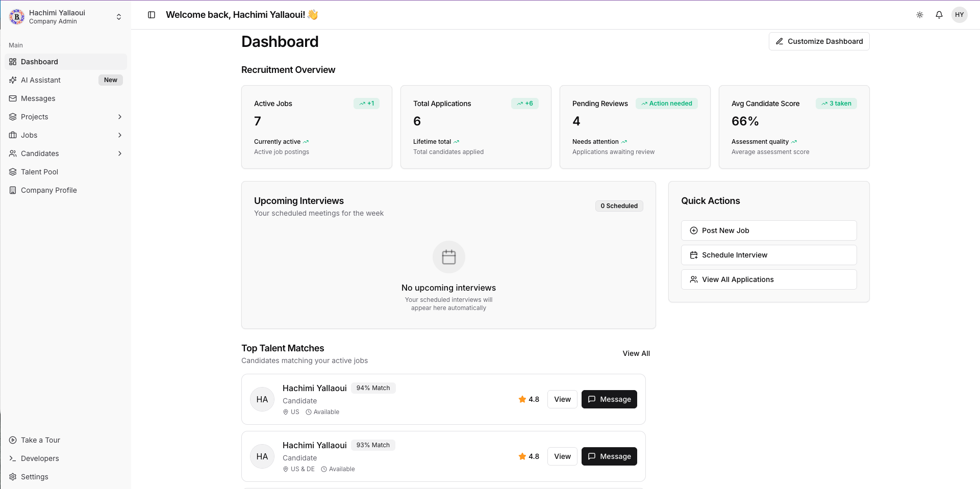Click the Action needed badge
This screenshot has height=489, width=980.
pyautogui.click(x=666, y=104)
